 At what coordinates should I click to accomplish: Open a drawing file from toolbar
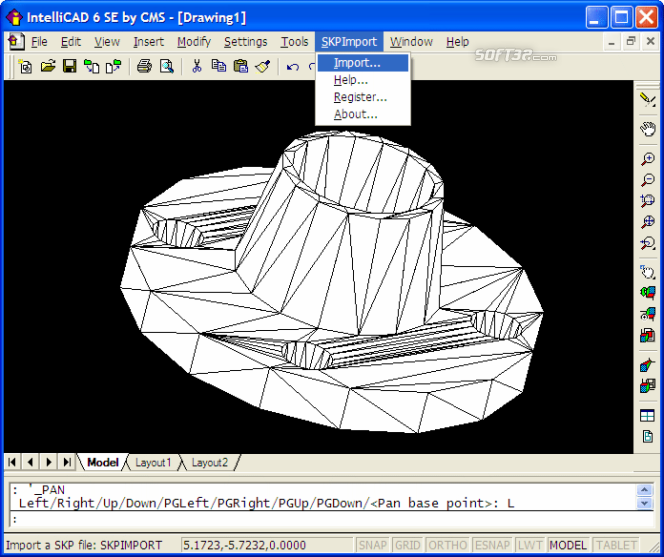point(48,66)
